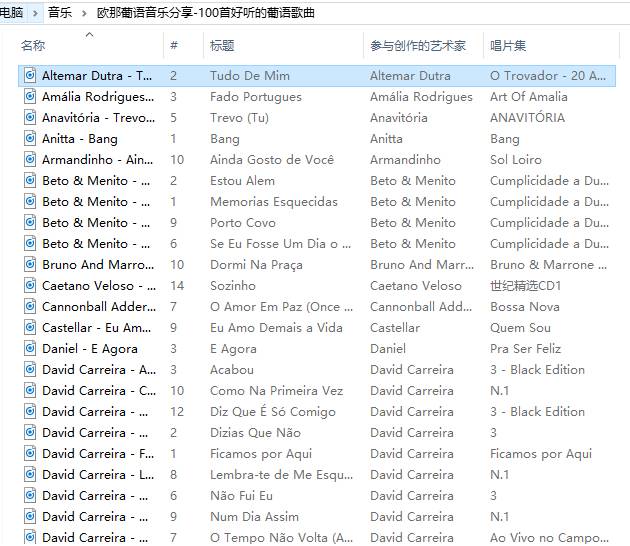630x546 pixels.
Task: Sort by the 名称 column header
Action: [x=33, y=45]
